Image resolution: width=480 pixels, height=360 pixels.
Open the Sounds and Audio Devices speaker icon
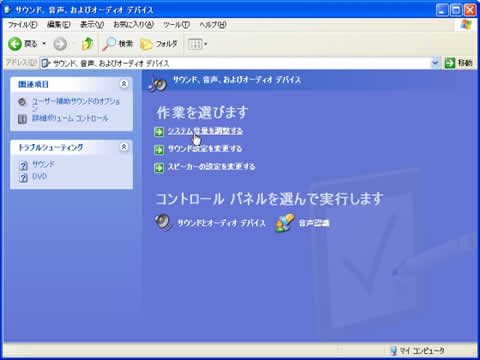click(163, 222)
